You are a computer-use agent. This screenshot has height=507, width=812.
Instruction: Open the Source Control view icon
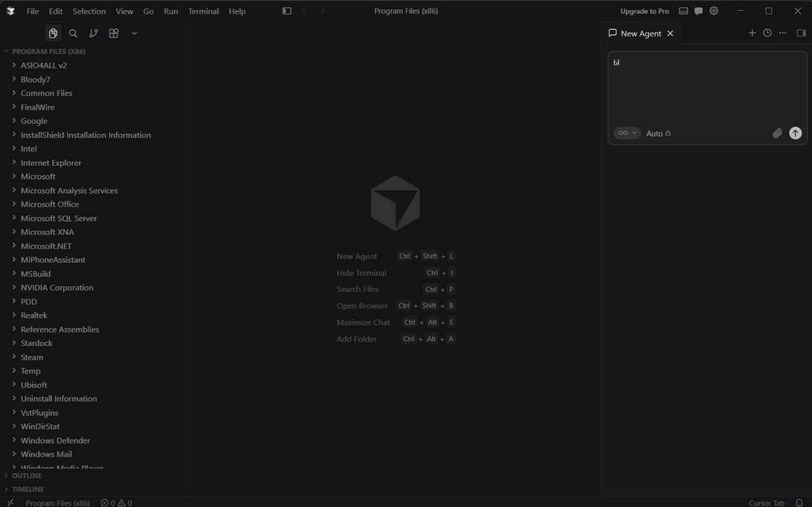(94, 33)
